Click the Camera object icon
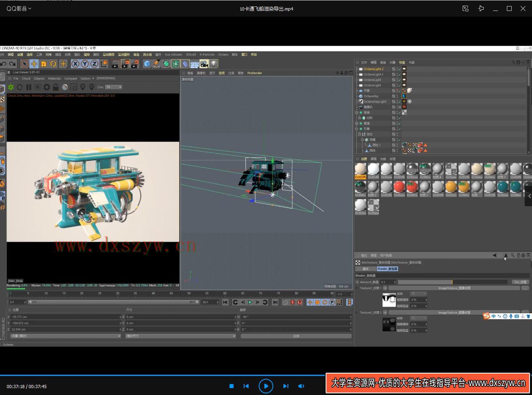This screenshot has height=395, width=532. (x=204, y=64)
